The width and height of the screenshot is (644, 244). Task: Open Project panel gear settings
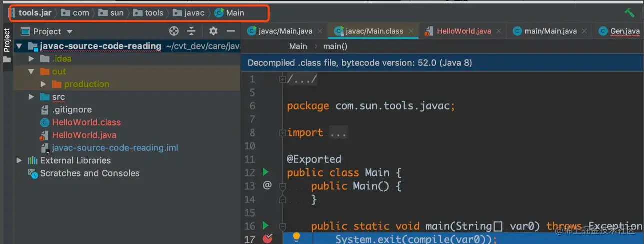213,31
